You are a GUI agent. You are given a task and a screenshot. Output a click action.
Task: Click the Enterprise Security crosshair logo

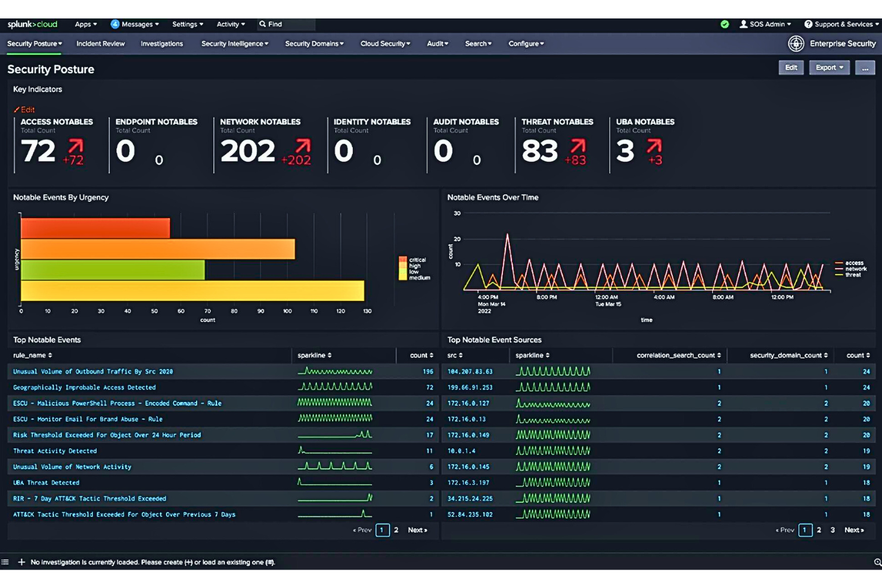tap(796, 43)
